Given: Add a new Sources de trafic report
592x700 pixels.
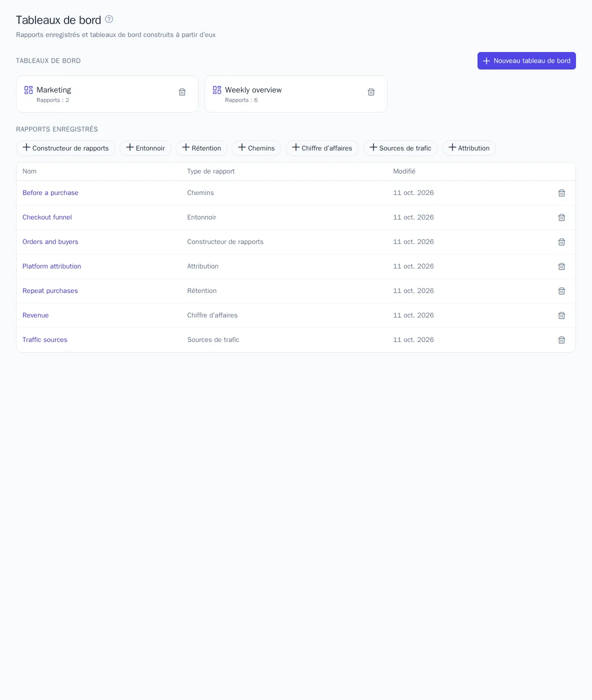Looking at the screenshot, I should click(400, 148).
